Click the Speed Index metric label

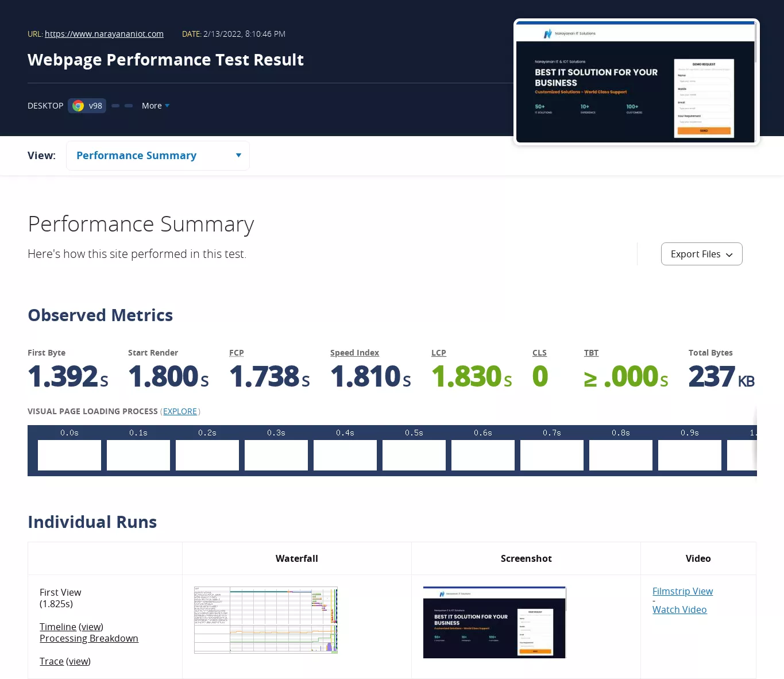point(354,353)
